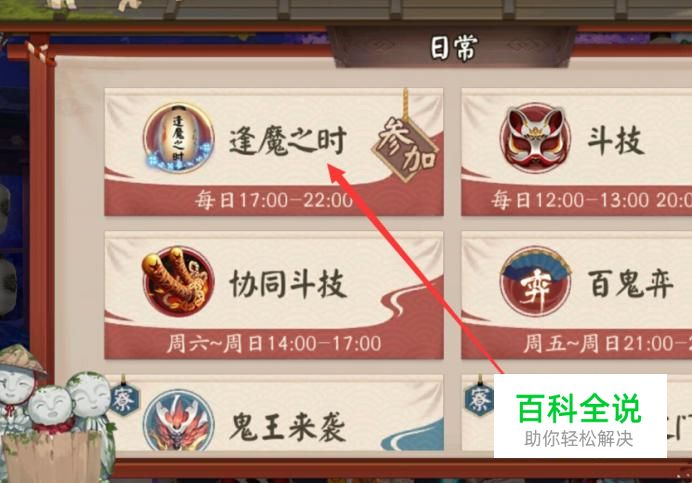Open the 协同斗技 drumstick icon
Viewport: 692px width, 483px height.
(x=179, y=281)
